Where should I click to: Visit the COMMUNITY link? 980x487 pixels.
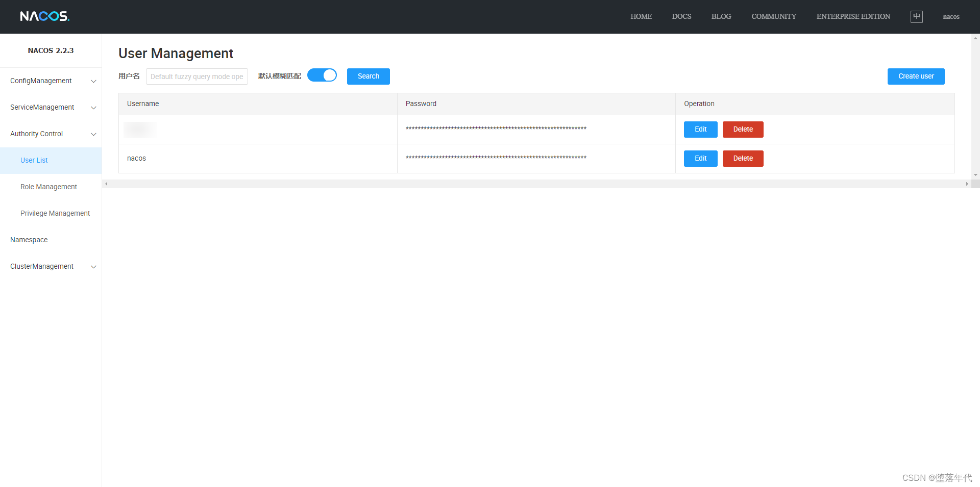point(774,16)
